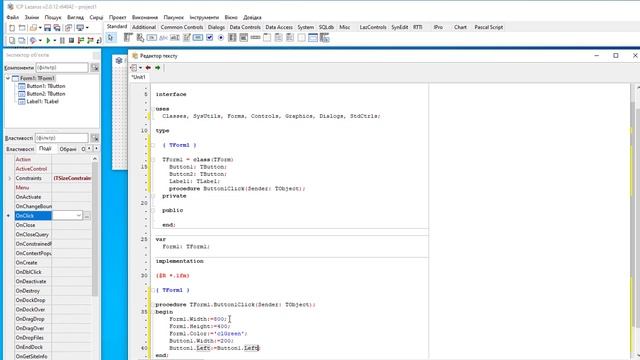This screenshot has width=640, height=360.
Task: Select the *Unit1 editor tab
Action: (x=138, y=77)
